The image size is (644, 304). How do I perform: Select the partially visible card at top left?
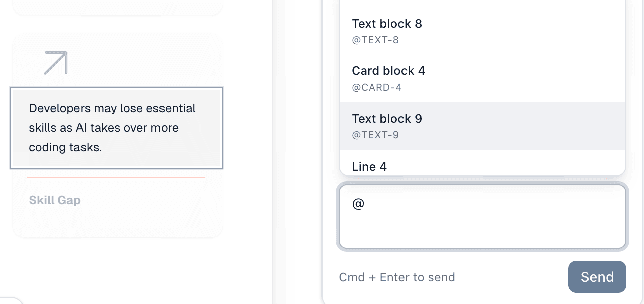pyautogui.click(x=117, y=6)
